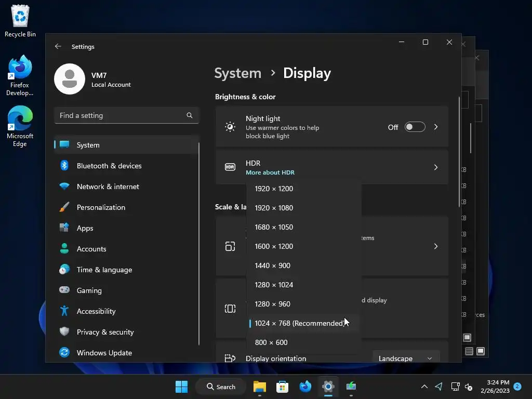Click the VM7 user avatar icon
The height and width of the screenshot is (399, 532).
(x=70, y=79)
